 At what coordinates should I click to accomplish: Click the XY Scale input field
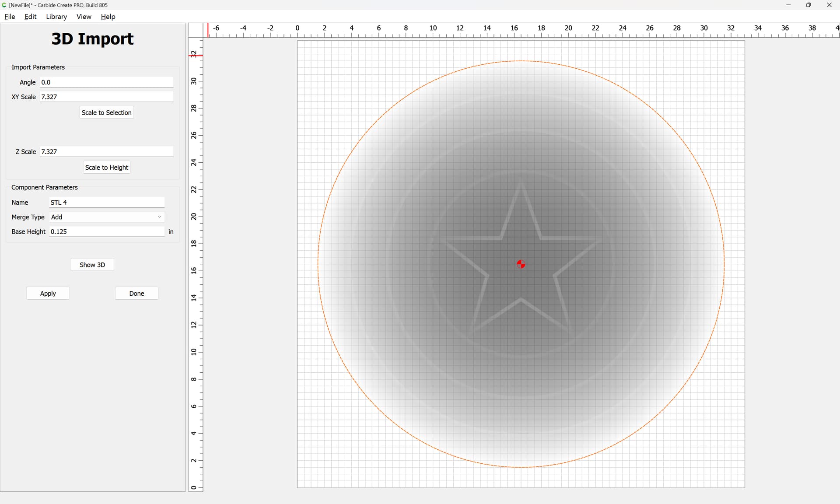coord(107,97)
